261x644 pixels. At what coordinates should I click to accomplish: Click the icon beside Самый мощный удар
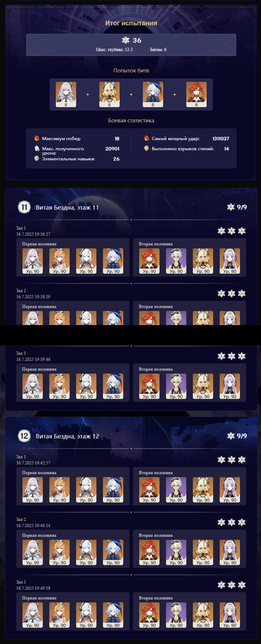(x=146, y=138)
